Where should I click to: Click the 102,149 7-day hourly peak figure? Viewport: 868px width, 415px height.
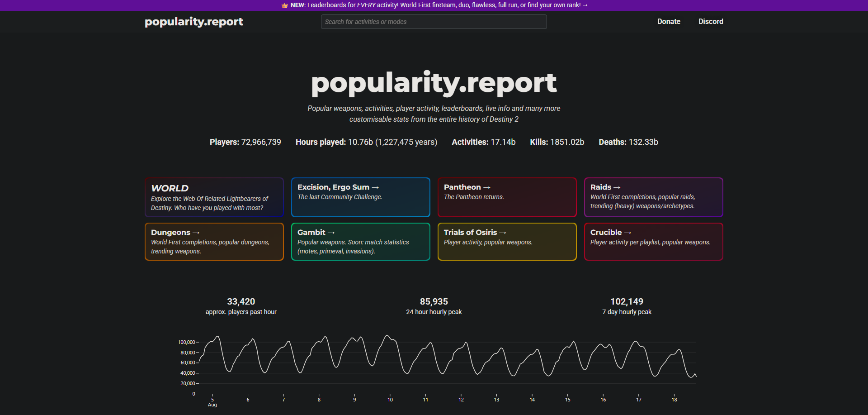(627, 301)
